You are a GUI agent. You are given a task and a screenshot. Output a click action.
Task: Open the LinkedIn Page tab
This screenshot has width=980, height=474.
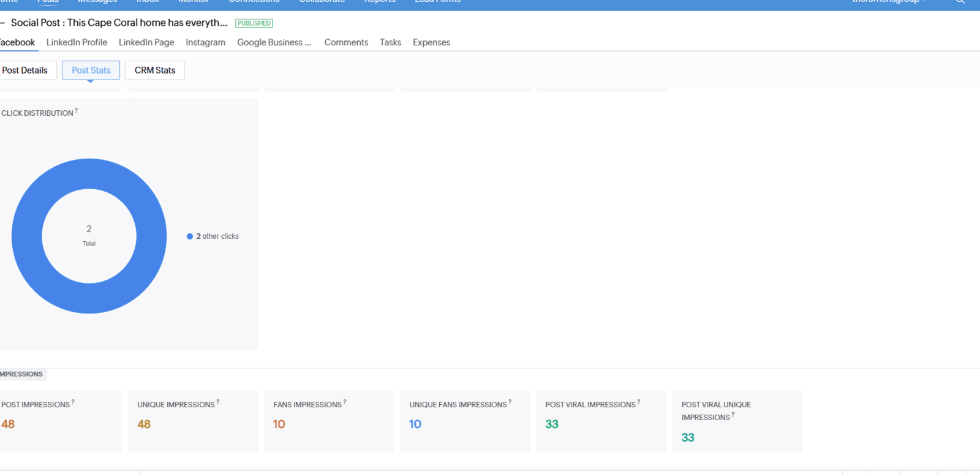(146, 42)
